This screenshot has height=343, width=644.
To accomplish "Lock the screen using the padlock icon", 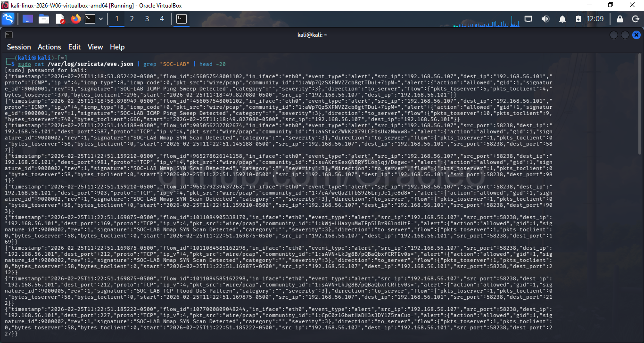I will click(619, 19).
